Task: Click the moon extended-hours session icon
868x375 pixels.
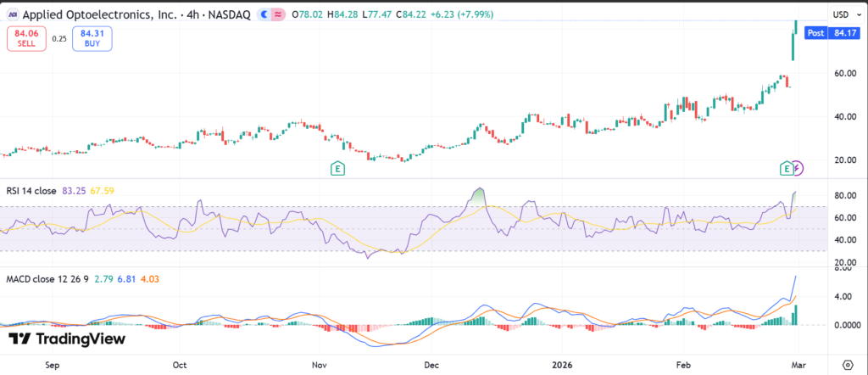Action: [x=265, y=14]
